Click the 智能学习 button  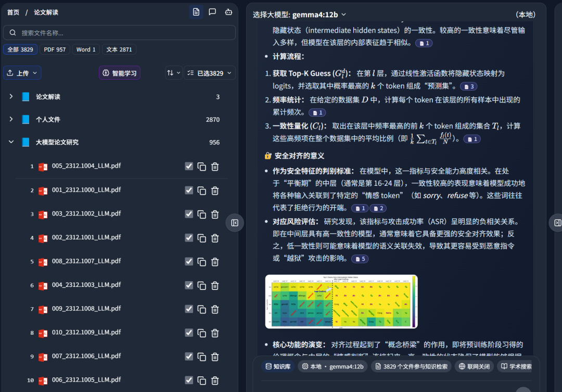[120, 73]
